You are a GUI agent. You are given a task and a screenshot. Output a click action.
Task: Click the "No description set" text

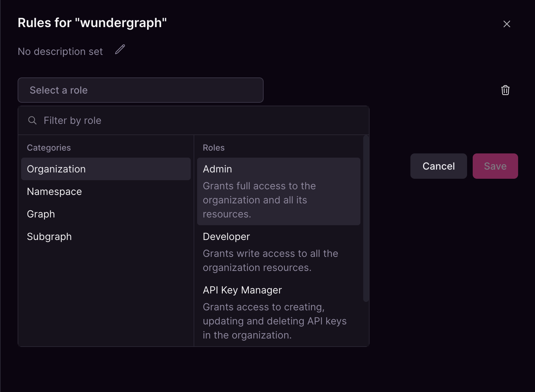point(60,51)
